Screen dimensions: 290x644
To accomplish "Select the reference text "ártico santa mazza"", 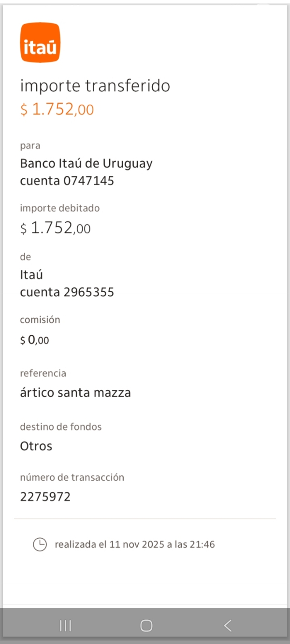I will [75, 392].
